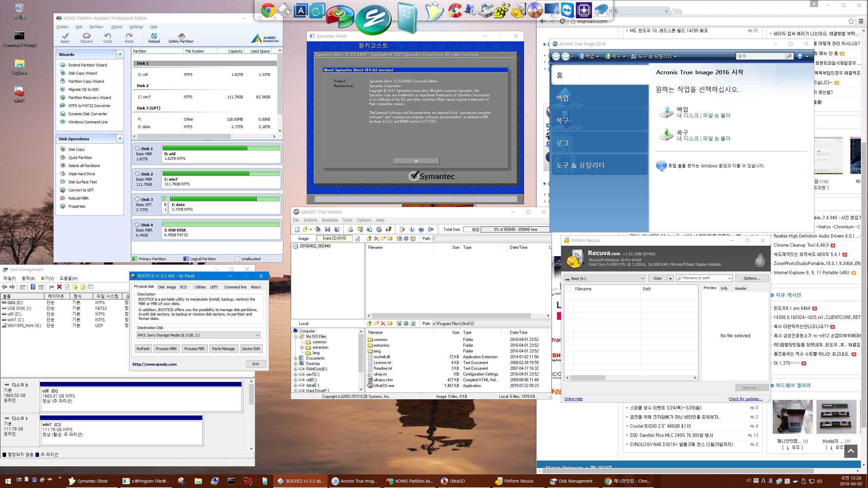Switch to Piriform Recuva in the taskbar
Image resolution: width=868 pixels, height=488 pixels.
(x=518, y=481)
